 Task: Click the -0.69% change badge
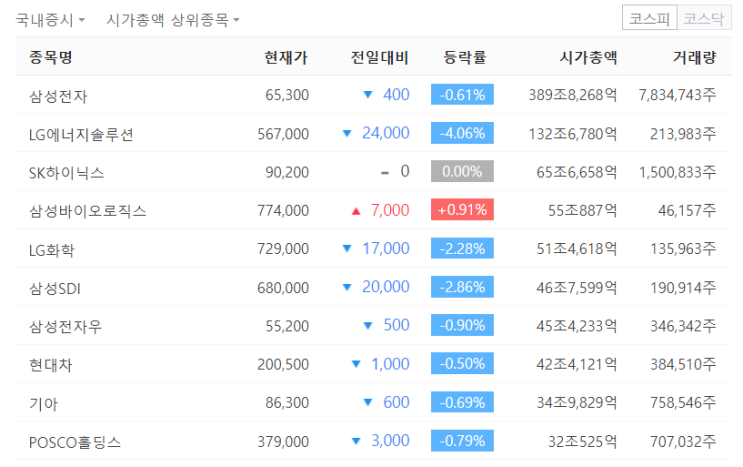462,402
